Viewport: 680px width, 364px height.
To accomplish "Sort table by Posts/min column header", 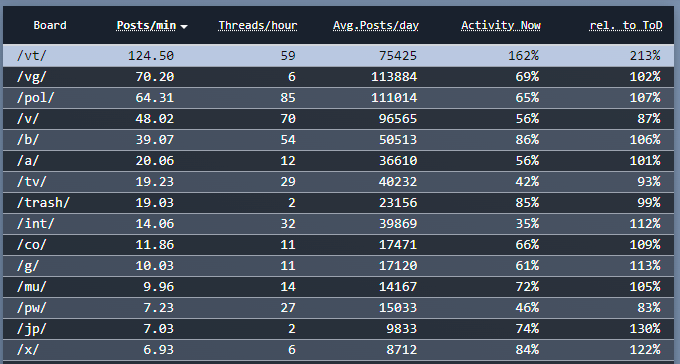I will coord(147,25).
